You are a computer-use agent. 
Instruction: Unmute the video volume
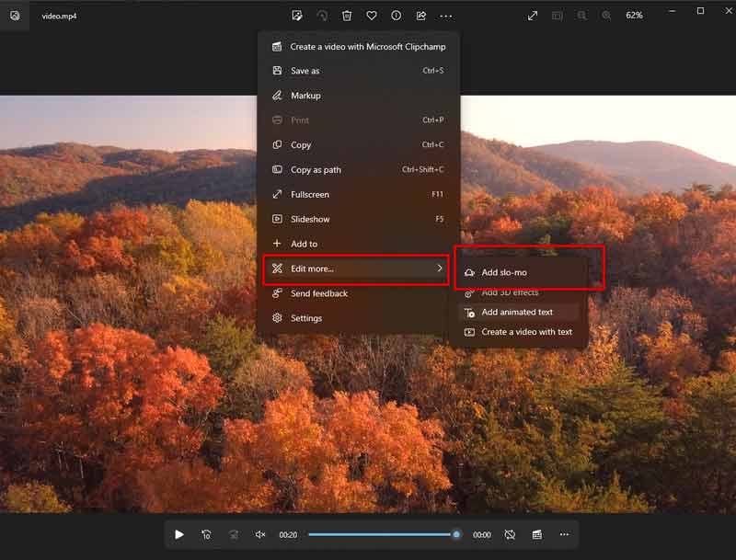pyautogui.click(x=260, y=534)
